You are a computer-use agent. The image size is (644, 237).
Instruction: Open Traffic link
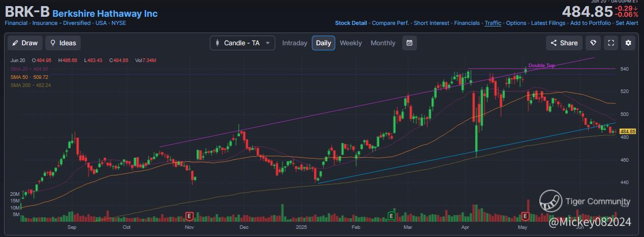coord(493,23)
